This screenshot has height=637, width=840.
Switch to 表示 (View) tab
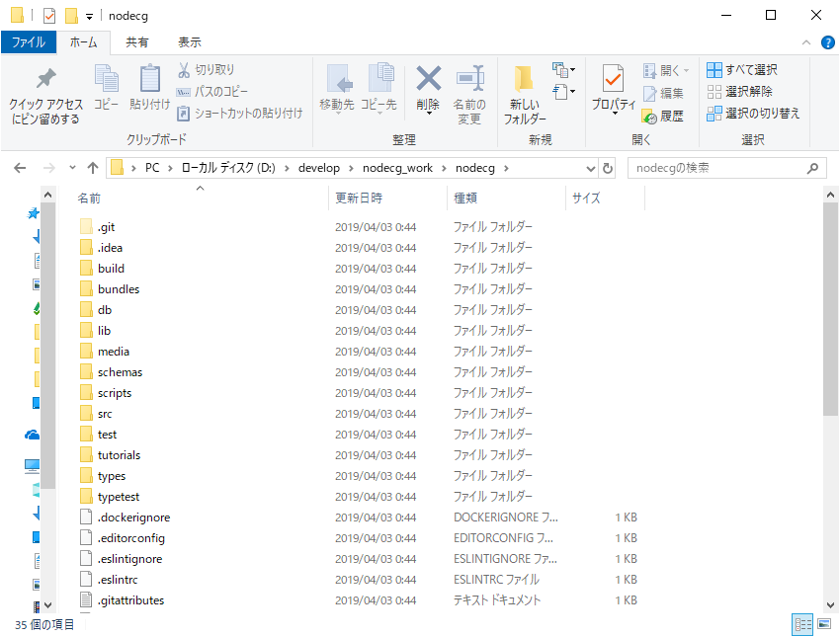pyautogui.click(x=190, y=42)
